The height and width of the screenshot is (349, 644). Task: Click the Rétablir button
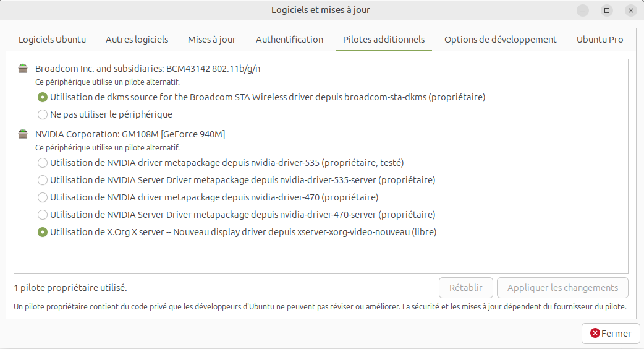466,288
